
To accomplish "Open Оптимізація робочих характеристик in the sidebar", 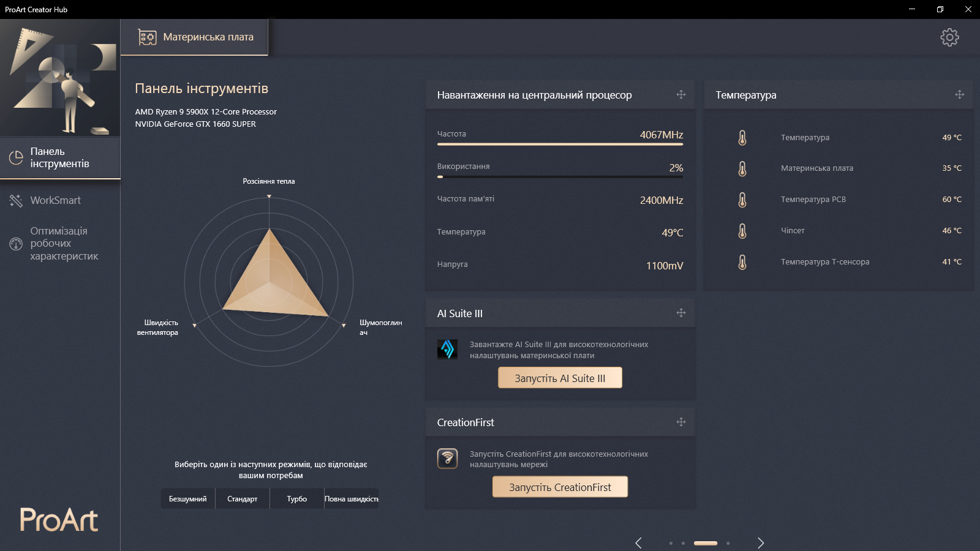I will (x=60, y=244).
